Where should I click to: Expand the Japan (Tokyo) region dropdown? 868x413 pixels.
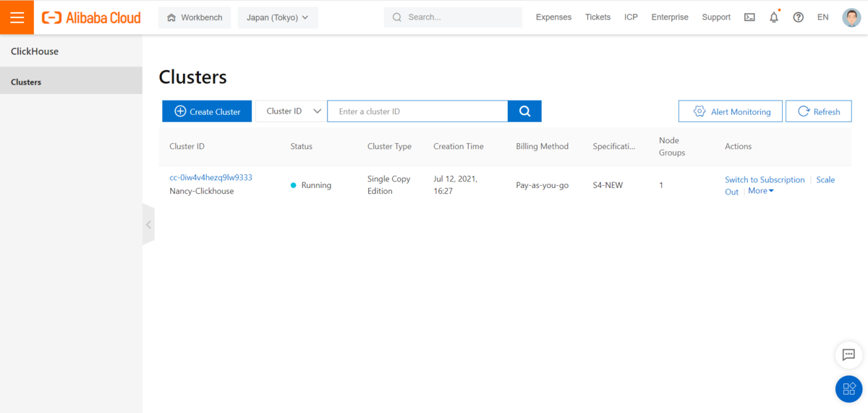[x=278, y=17]
